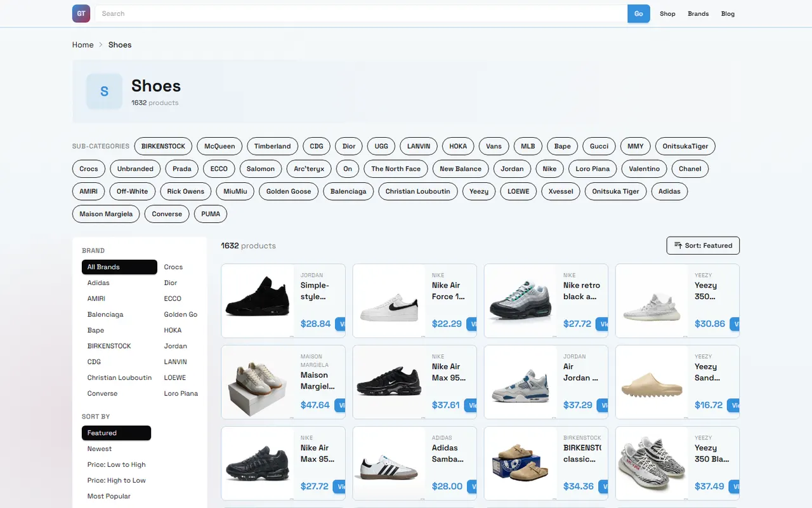
Task: Select The North Face sub-category
Action: click(396, 169)
